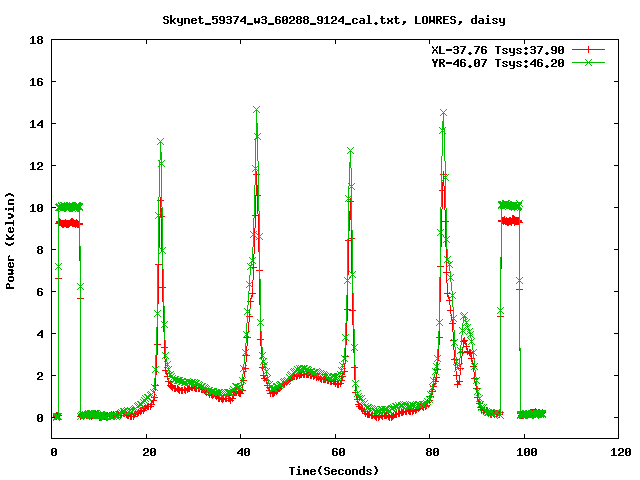Screen dimensions: 640x480
Task: Click the y-axis tick label 6
Action: [40, 292]
